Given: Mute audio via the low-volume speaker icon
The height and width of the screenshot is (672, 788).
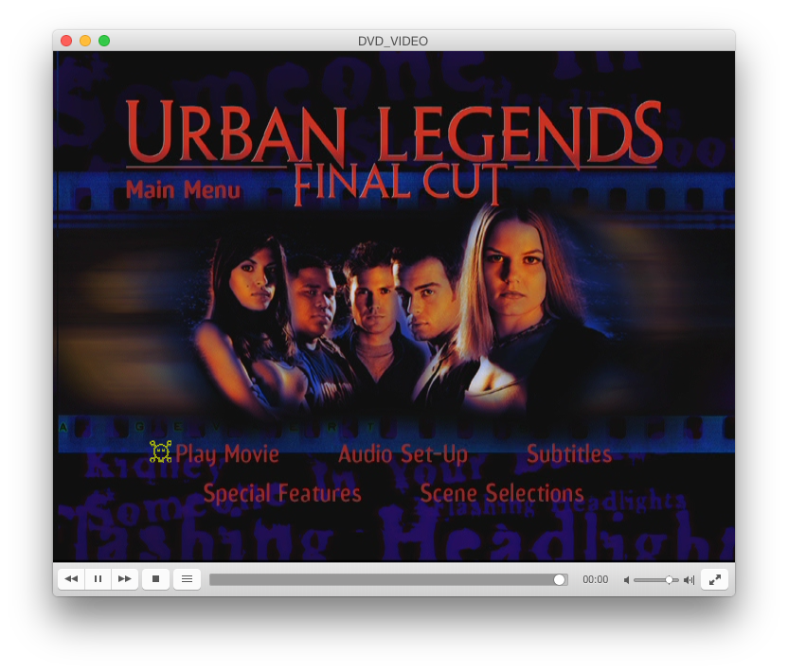Looking at the screenshot, I should pos(627,580).
